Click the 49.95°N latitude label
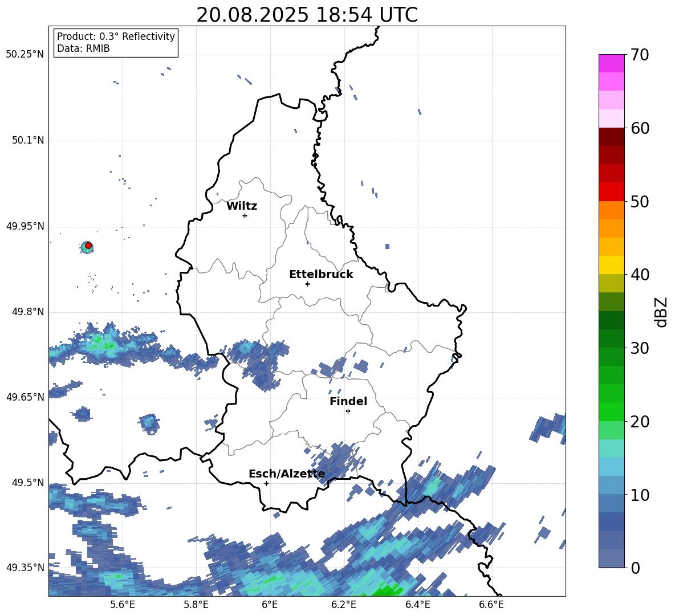 click(25, 227)
